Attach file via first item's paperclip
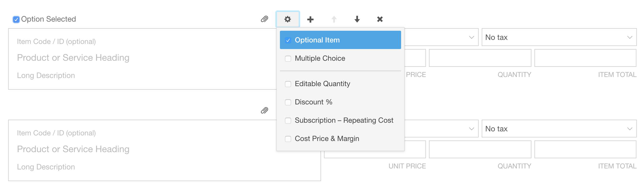 [x=264, y=19]
